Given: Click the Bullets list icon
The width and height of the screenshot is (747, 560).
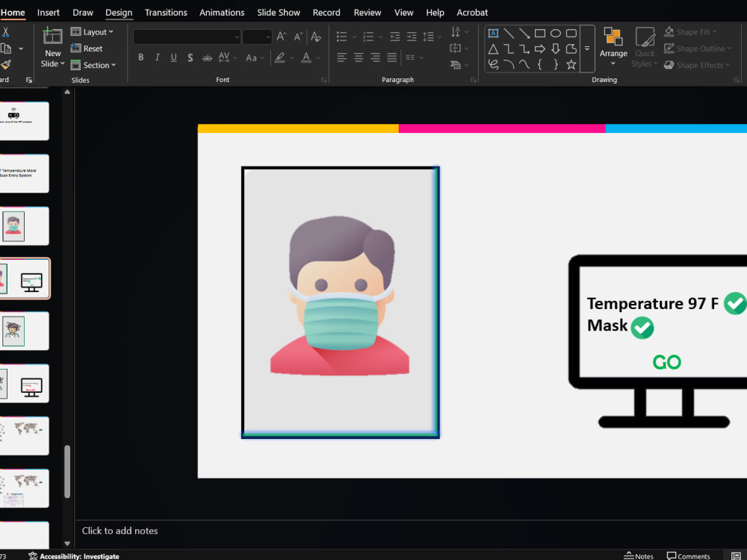Looking at the screenshot, I should [x=341, y=36].
